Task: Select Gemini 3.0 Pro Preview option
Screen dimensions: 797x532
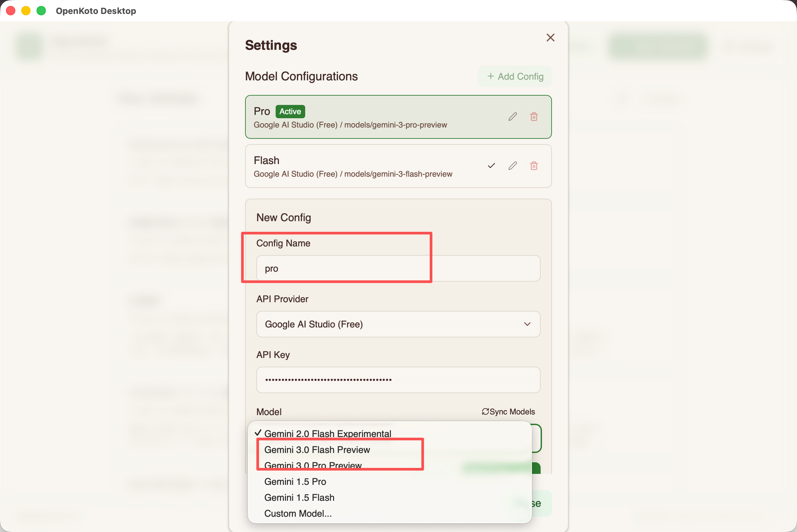Action: (312, 465)
